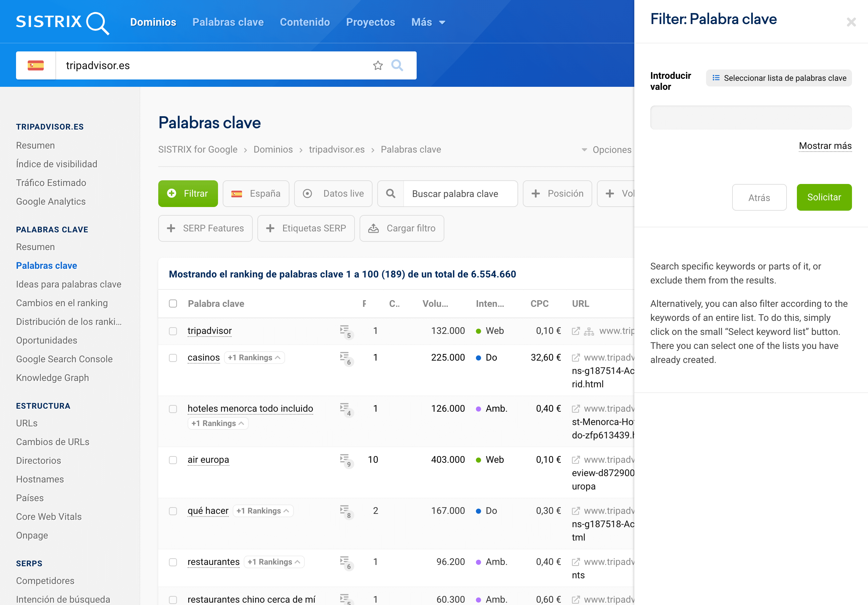The height and width of the screenshot is (605, 868).
Task: Check the casinos keyword checkbox
Action: click(x=173, y=358)
